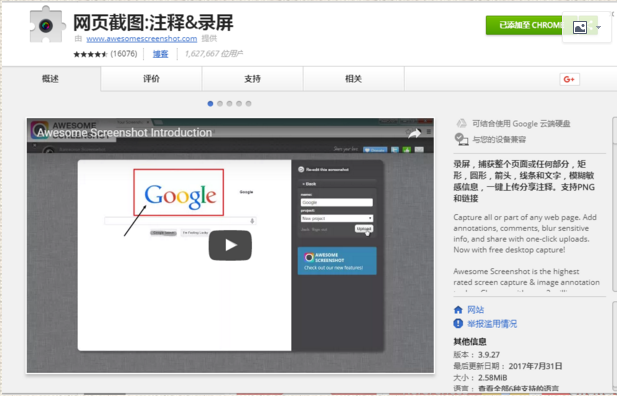Click the green 已添加至 CHROME button

[x=525, y=25]
